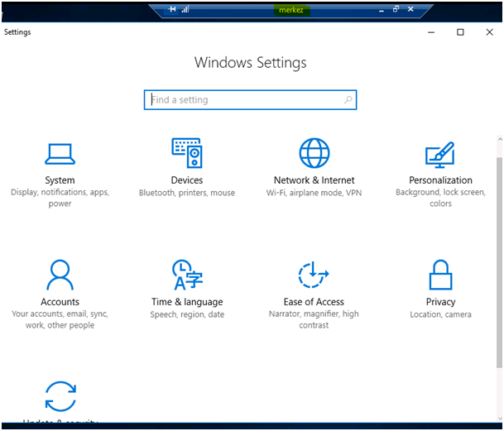Click 'Wi-Fi, airplane mode, VPN' description
The image size is (504, 431).
[x=314, y=193]
